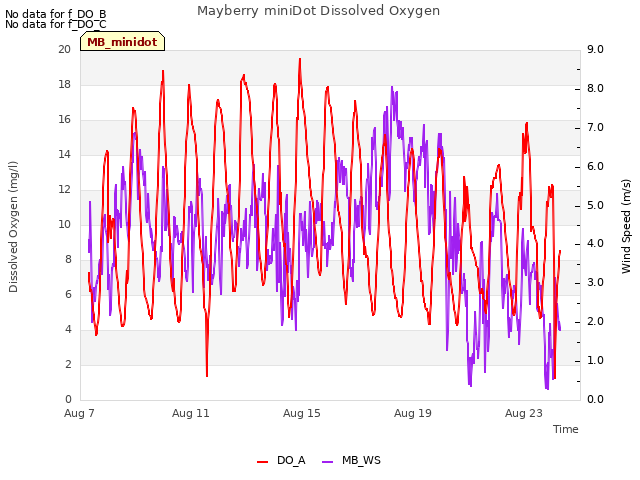Click the 18 tick on left axis
640x480 pixels.
click(64, 84)
